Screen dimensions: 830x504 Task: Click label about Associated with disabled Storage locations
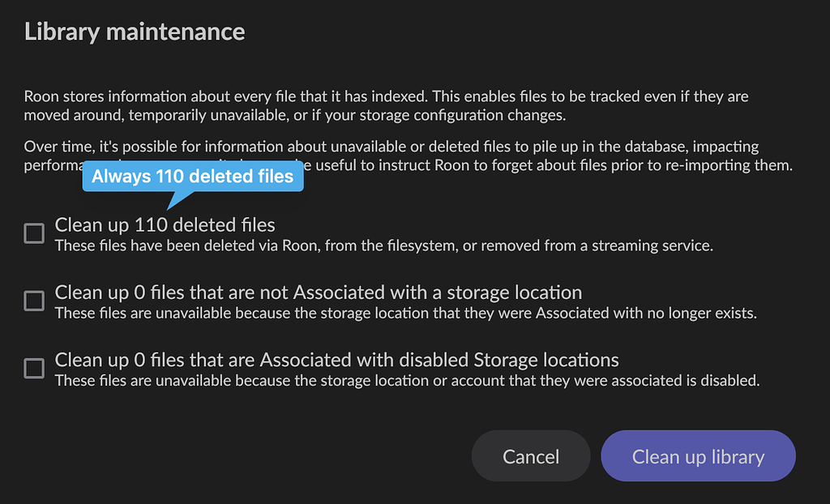click(x=336, y=360)
